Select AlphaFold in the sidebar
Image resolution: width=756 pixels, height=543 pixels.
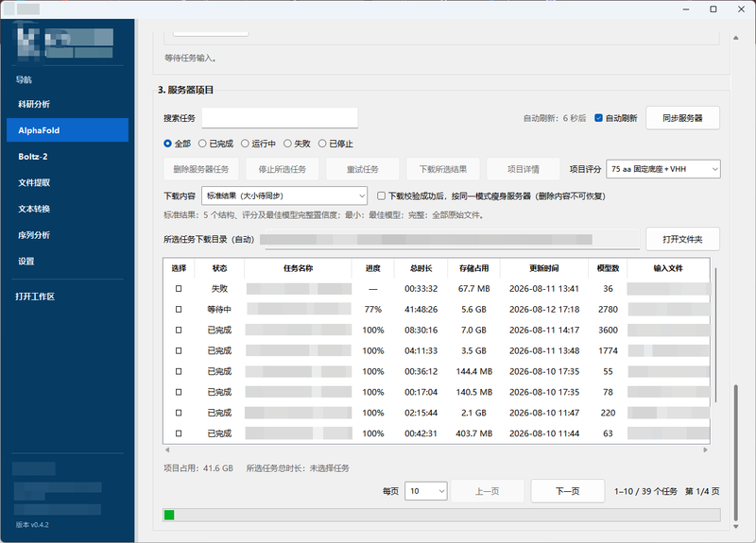(x=67, y=130)
